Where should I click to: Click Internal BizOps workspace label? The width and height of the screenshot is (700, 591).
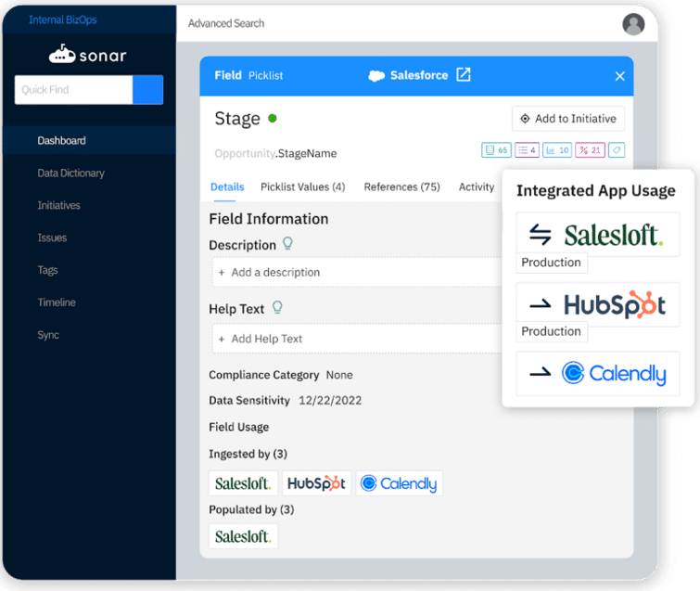62,19
